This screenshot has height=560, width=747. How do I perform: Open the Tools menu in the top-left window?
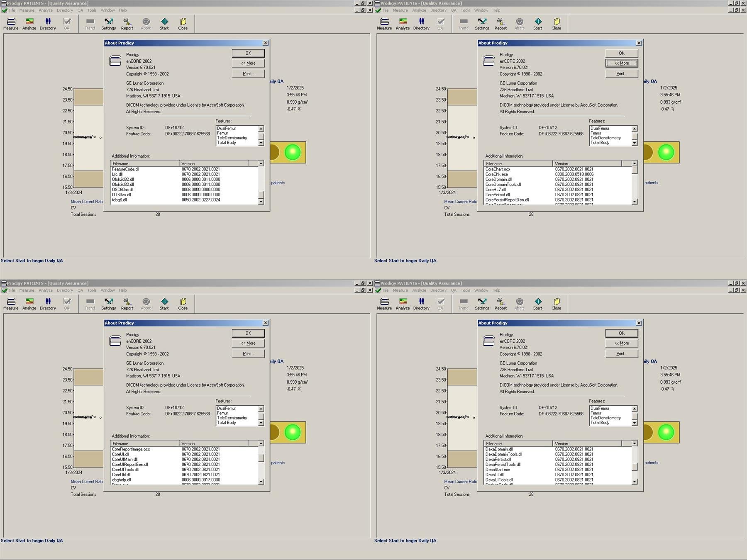[92, 10]
